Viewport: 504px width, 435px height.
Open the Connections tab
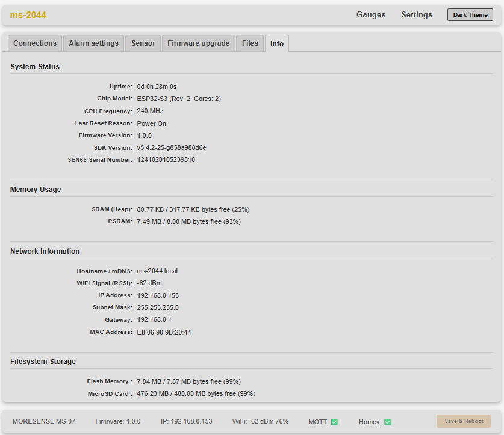pos(35,43)
